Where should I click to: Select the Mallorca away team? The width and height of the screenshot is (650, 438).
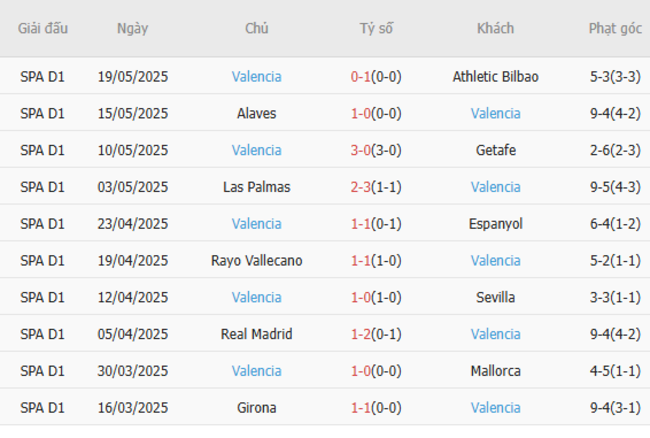[x=495, y=371]
